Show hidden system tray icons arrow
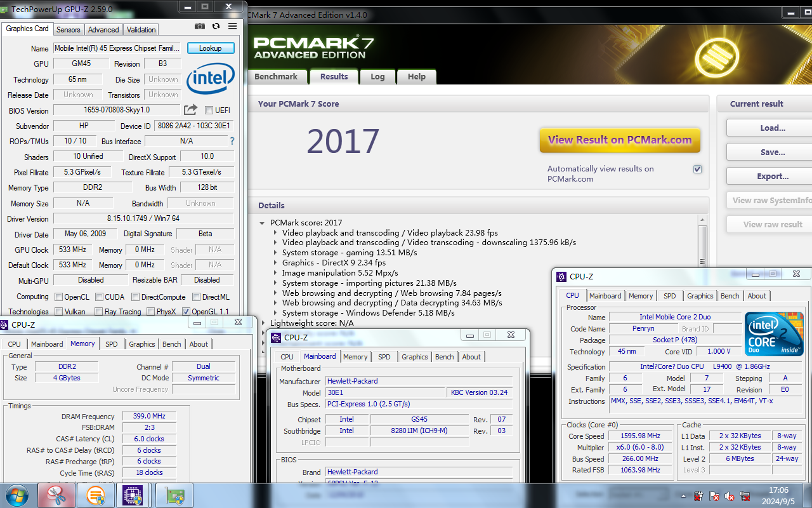The image size is (812, 508). [684, 495]
